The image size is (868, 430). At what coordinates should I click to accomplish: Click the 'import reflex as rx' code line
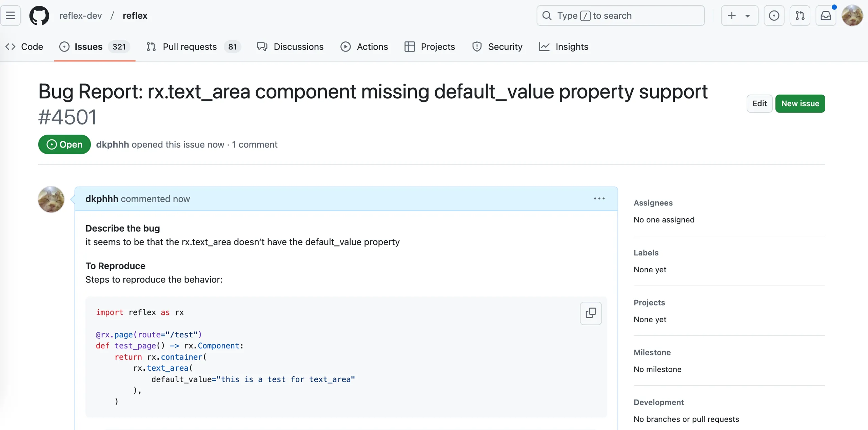point(140,312)
